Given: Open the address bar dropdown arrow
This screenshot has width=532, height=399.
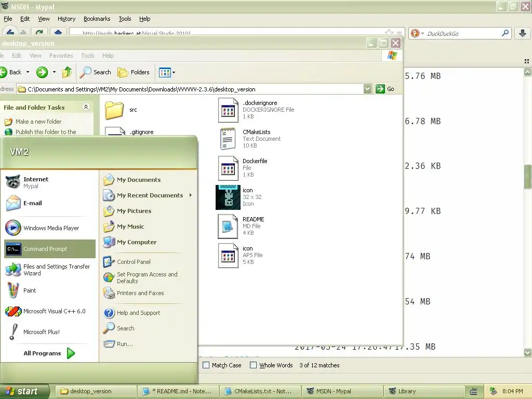Looking at the screenshot, I should click(367, 89).
